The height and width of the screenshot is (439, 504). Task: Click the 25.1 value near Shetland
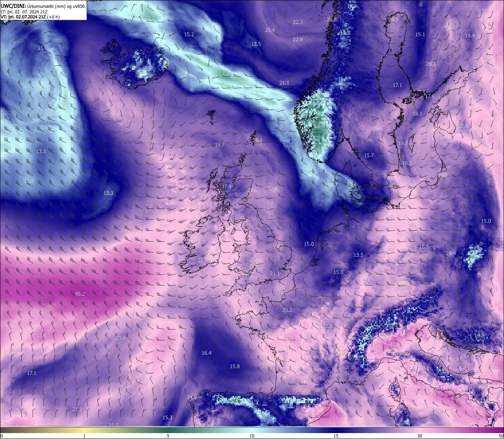tap(258, 140)
